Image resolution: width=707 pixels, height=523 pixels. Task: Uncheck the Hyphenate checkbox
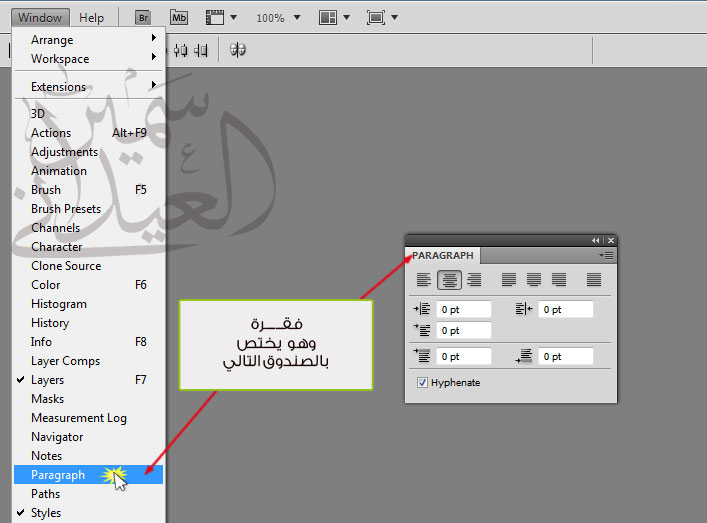pyautogui.click(x=422, y=383)
